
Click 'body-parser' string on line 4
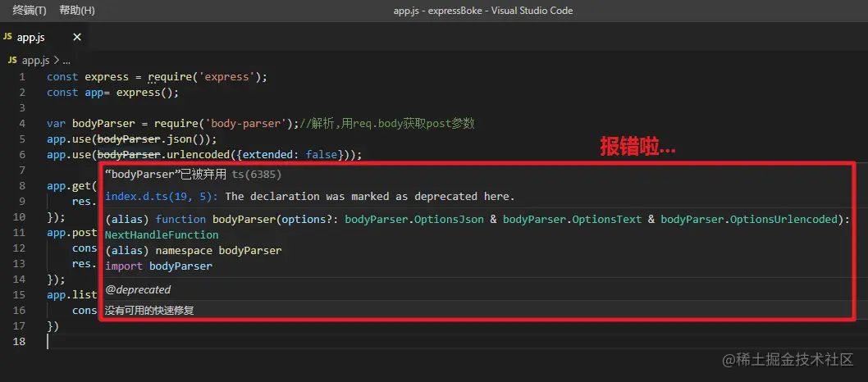[244, 123]
